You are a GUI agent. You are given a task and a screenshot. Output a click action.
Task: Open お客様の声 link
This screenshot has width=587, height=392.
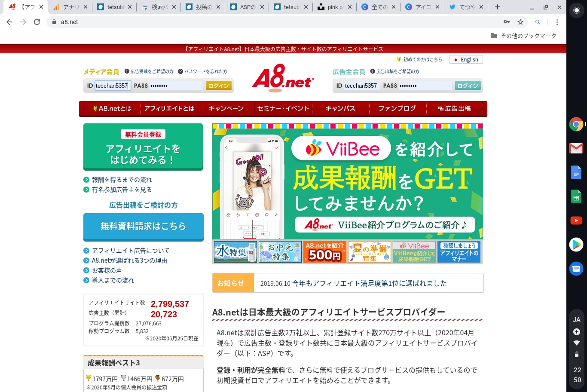[x=107, y=270]
